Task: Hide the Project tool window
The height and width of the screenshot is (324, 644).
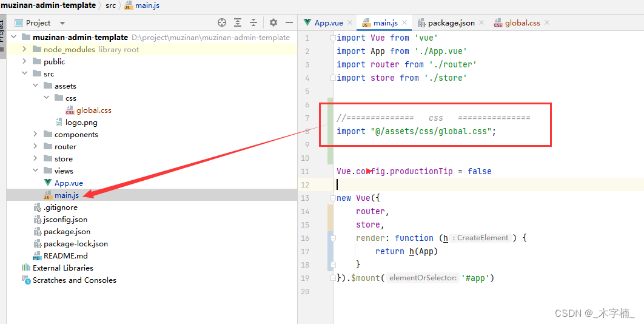Action: click(289, 22)
